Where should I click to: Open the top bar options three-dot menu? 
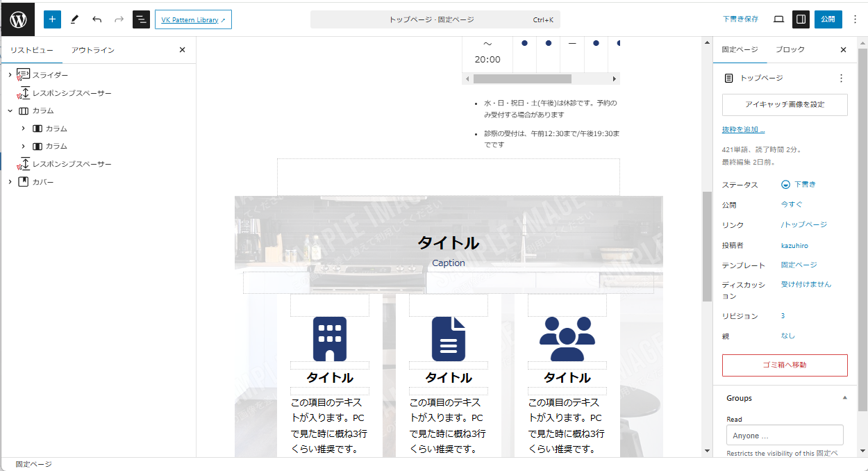pos(855,19)
